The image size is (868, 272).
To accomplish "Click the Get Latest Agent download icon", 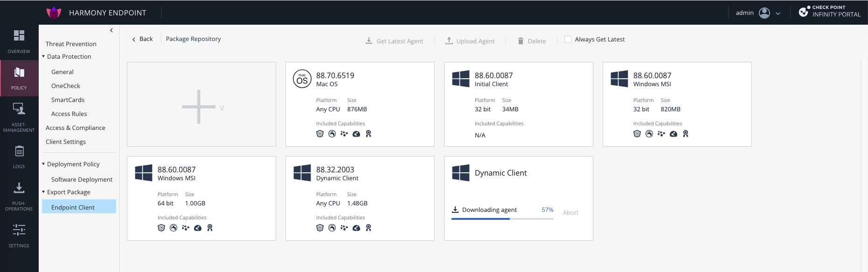I will click(x=368, y=41).
